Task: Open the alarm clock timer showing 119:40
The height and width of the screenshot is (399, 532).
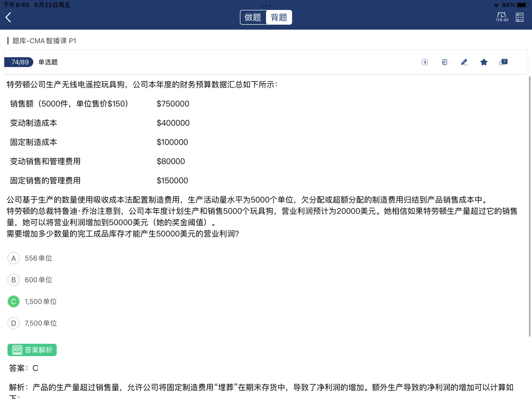Action: [x=502, y=17]
